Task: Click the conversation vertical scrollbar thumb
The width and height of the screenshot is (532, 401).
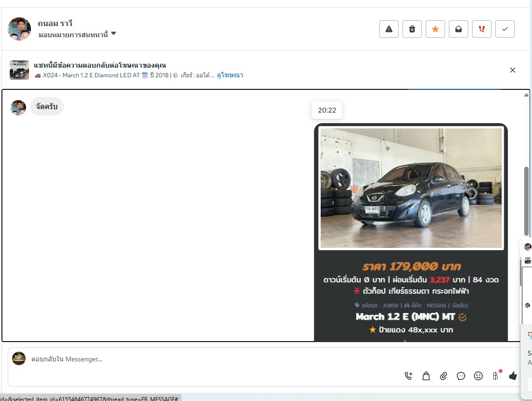Action: (x=527, y=201)
